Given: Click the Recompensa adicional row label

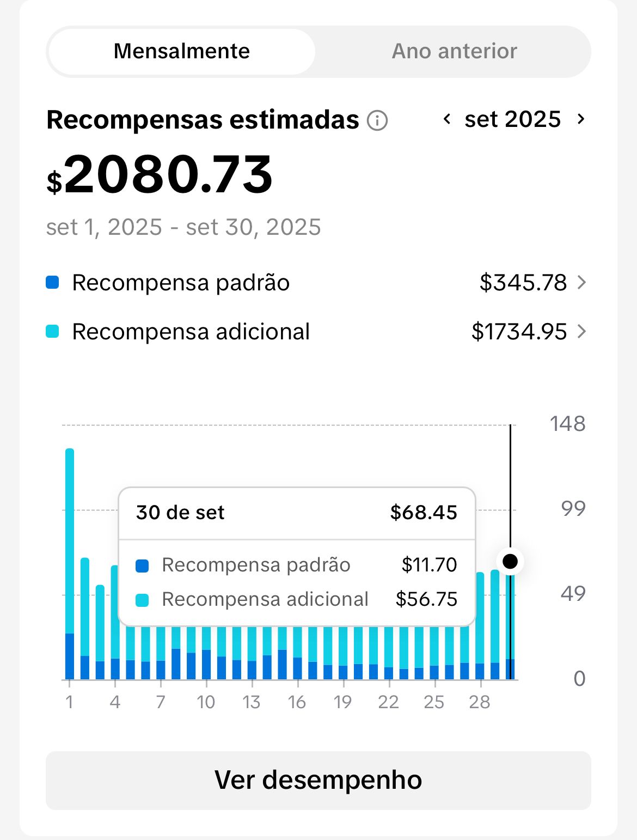Looking at the screenshot, I should pyautogui.click(x=191, y=332).
